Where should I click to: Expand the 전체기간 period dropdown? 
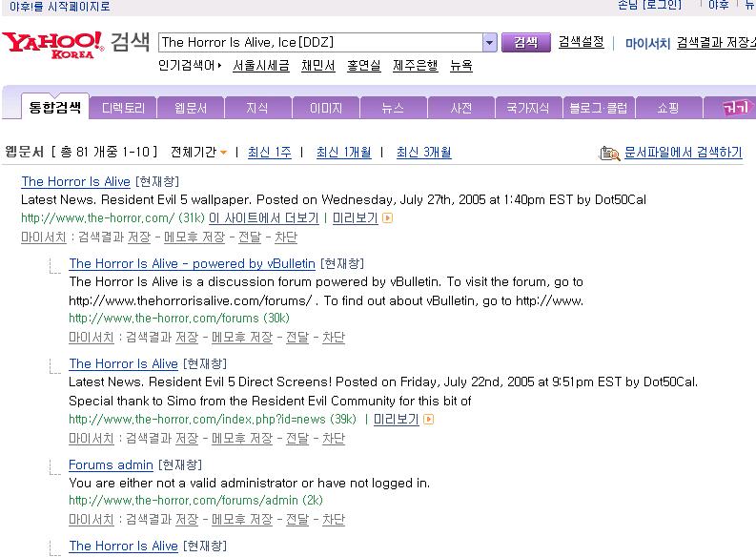click(x=223, y=153)
